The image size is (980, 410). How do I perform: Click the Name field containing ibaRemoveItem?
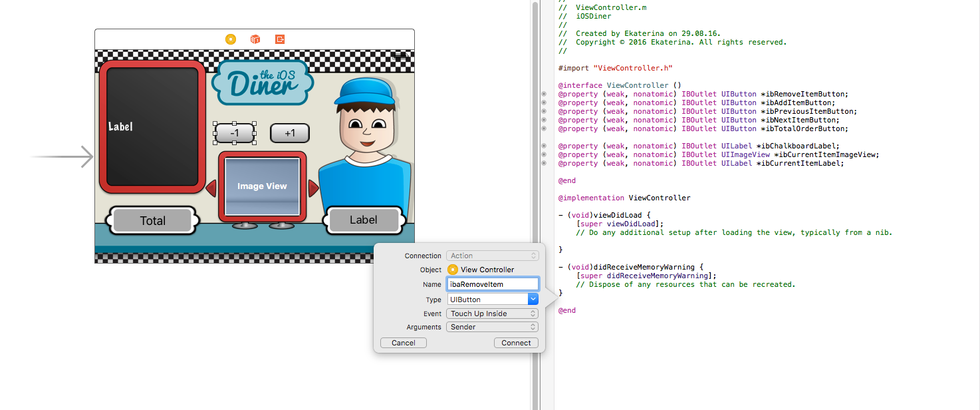coord(493,284)
